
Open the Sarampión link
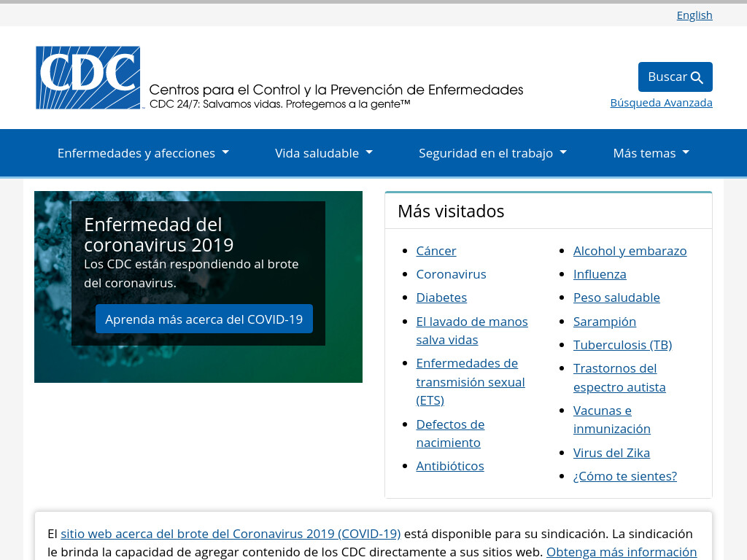(605, 322)
